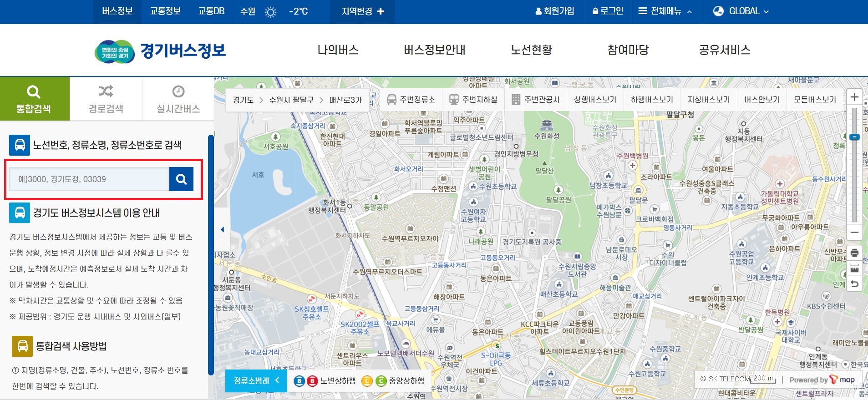Click the undo arrow map tool

pos(854,284)
